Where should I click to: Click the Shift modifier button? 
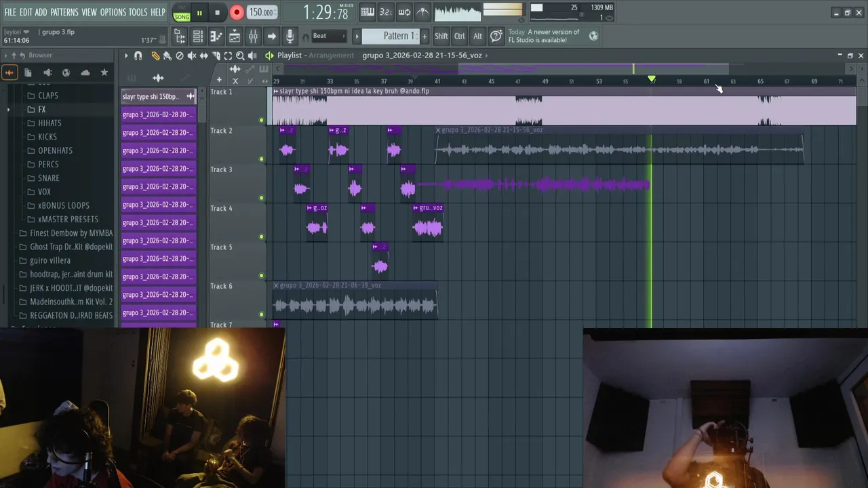click(x=441, y=36)
